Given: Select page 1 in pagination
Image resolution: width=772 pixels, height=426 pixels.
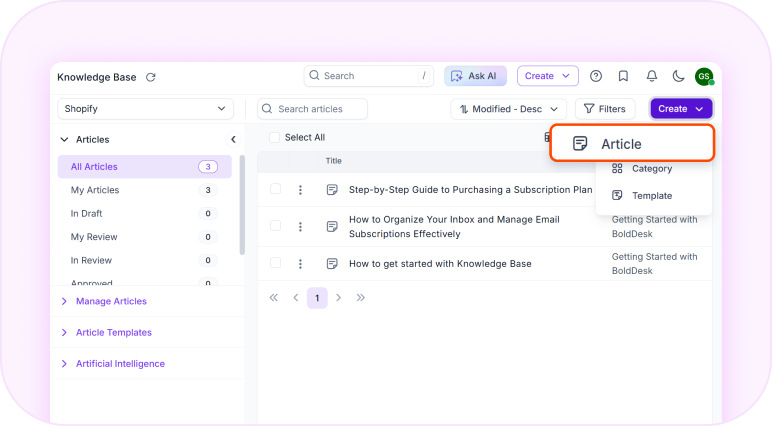Looking at the screenshot, I should [317, 298].
